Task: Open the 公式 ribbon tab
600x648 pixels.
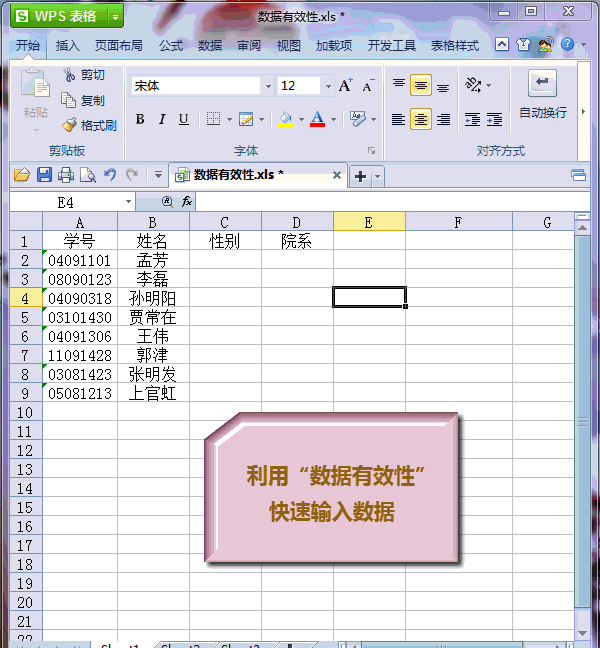Action: [x=171, y=45]
